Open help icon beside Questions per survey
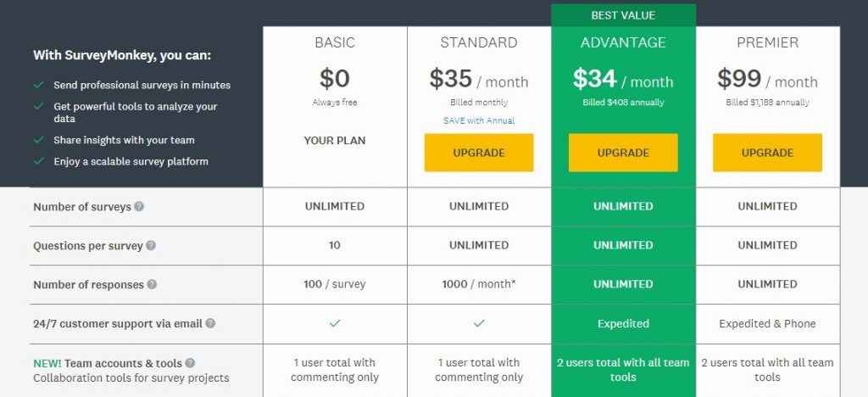 point(151,245)
